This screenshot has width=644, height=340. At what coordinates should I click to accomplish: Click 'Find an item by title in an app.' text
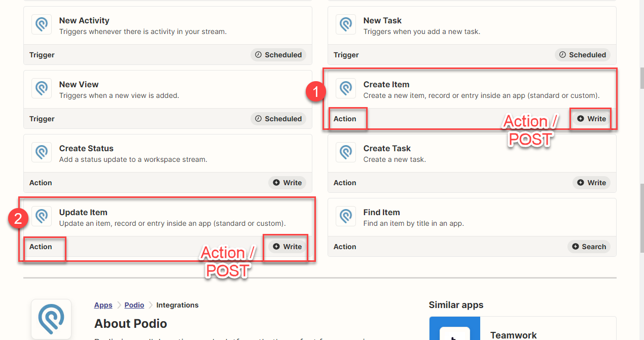click(x=414, y=223)
